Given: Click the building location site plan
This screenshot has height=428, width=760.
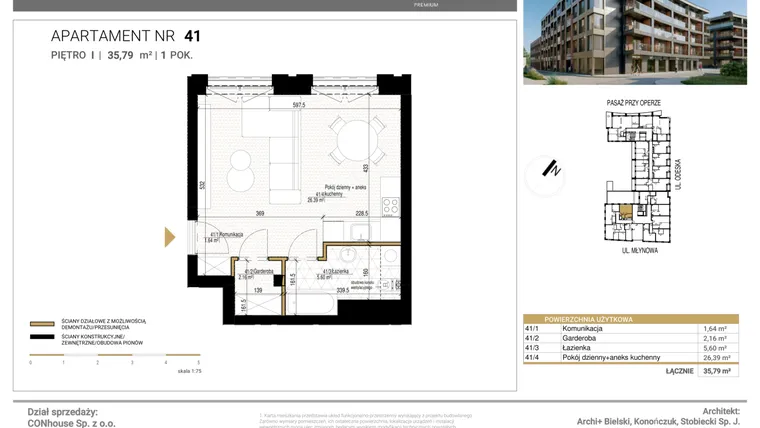Looking at the screenshot, I should [638, 177].
